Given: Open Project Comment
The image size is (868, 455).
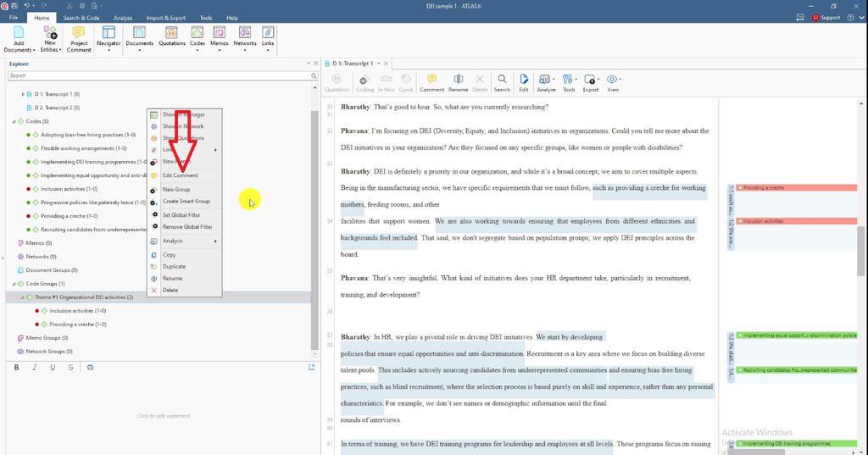Looking at the screenshot, I should 79,39.
